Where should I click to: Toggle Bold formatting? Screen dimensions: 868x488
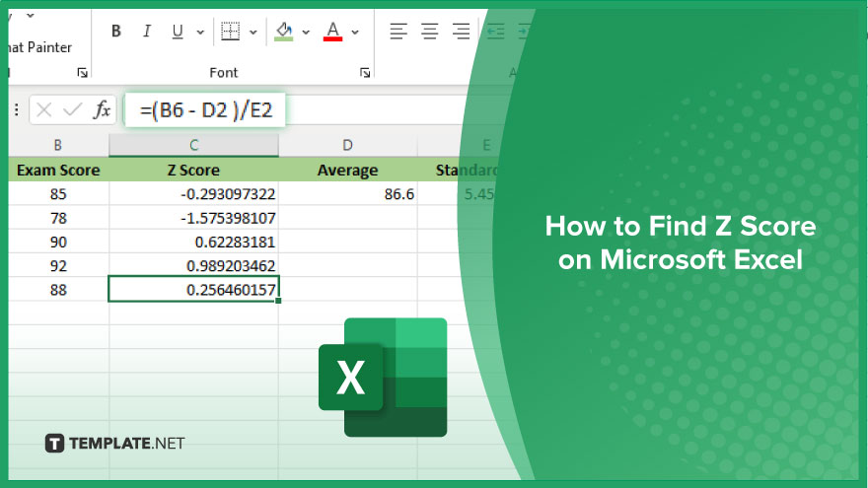[x=115, y=31]
